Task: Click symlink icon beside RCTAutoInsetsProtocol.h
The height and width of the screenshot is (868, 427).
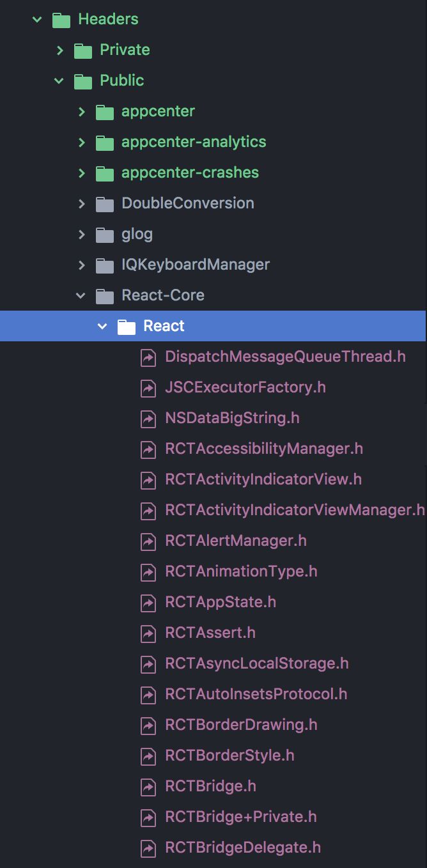Action: (148, 695)
